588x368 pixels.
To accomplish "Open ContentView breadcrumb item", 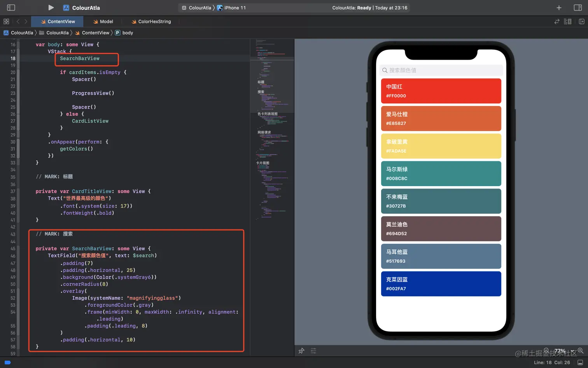I will tap(92, 33).
